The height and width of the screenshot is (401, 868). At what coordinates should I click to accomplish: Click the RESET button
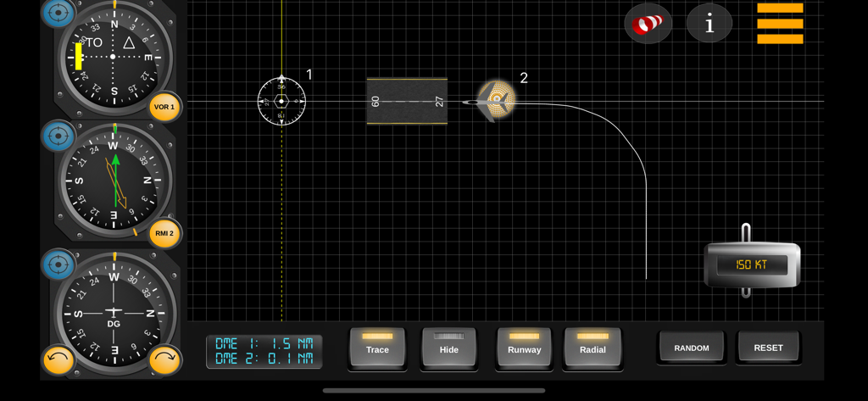[768, 348]
